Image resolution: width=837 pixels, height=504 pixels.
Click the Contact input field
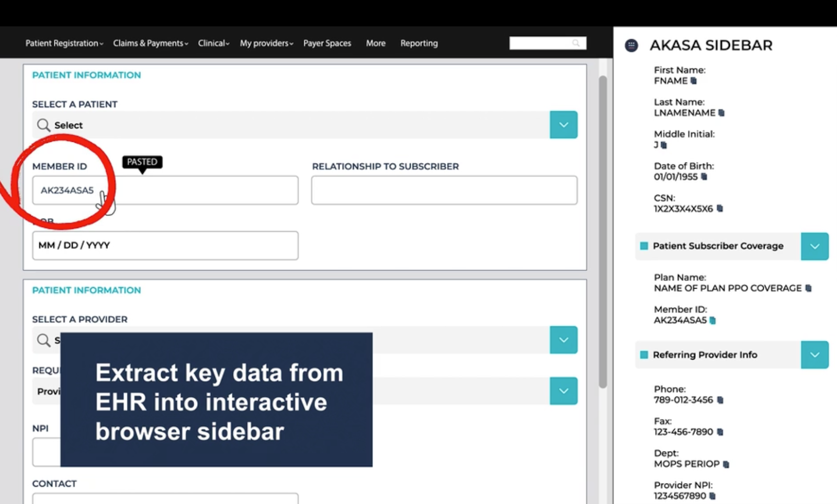[165, 498]
